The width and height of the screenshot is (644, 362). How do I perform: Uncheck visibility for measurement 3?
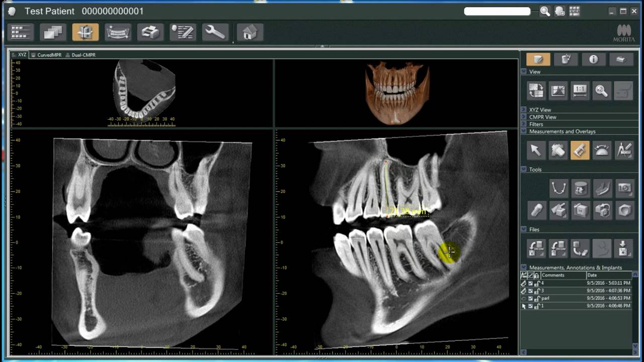(530, 291)
